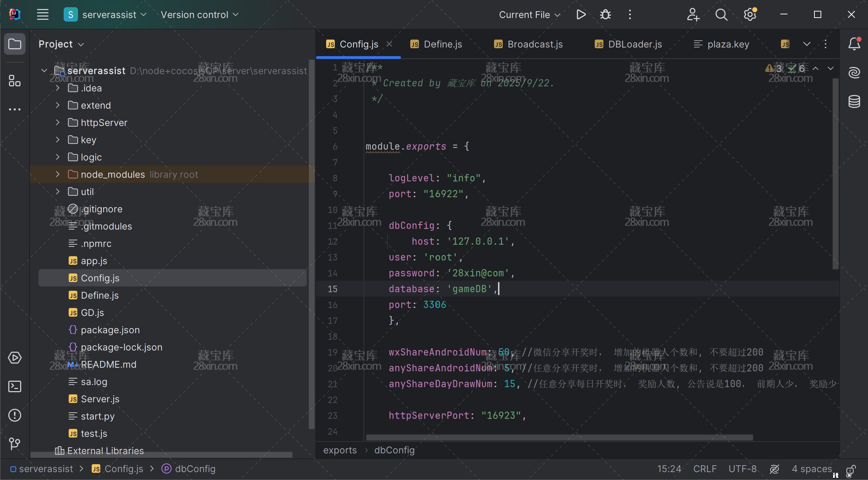The image size is (868, 480).
Task: Open the Structure tool window icon
Action: coord(15,81)
